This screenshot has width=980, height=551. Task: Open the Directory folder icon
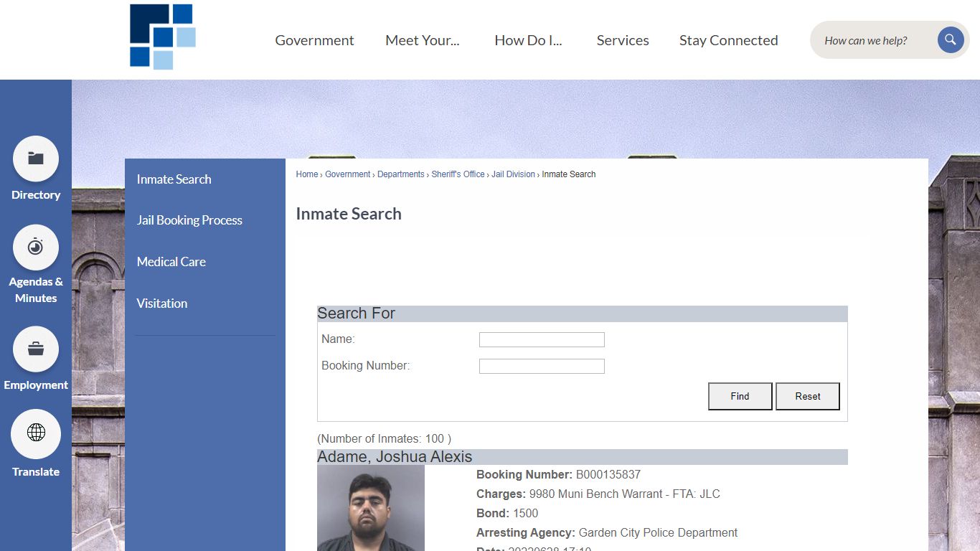(x=36, y=159)
